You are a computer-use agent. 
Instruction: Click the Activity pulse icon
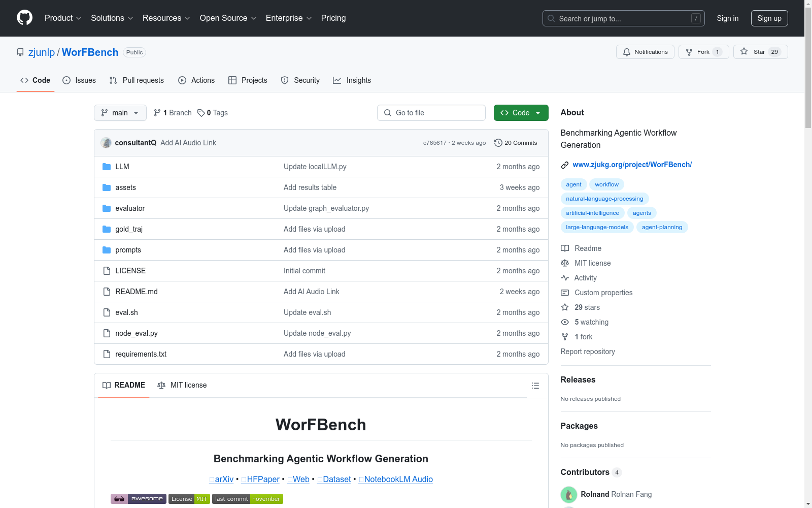click(565, 278)
